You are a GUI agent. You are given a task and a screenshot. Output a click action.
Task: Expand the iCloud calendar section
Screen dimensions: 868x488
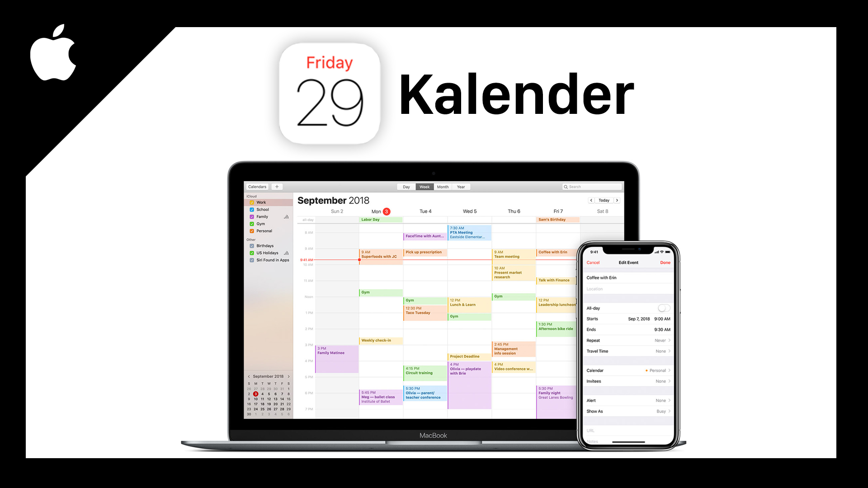point(251,196)
